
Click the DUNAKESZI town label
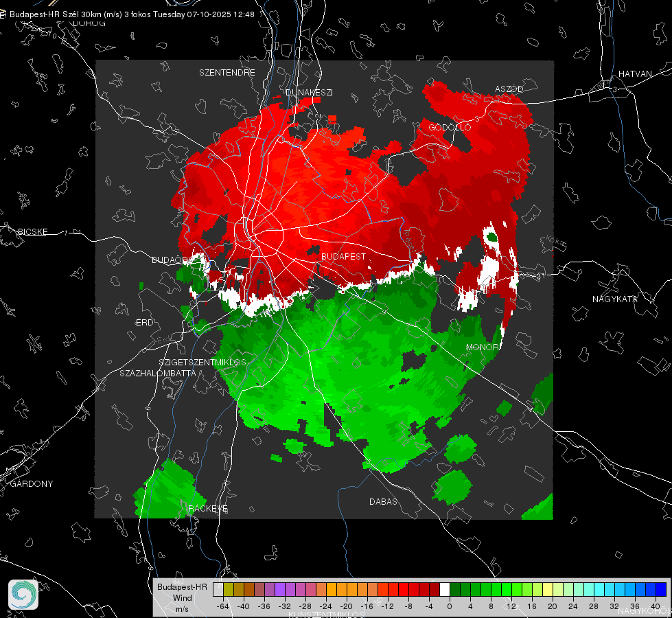pyautogui.click(x=309, y=92)
